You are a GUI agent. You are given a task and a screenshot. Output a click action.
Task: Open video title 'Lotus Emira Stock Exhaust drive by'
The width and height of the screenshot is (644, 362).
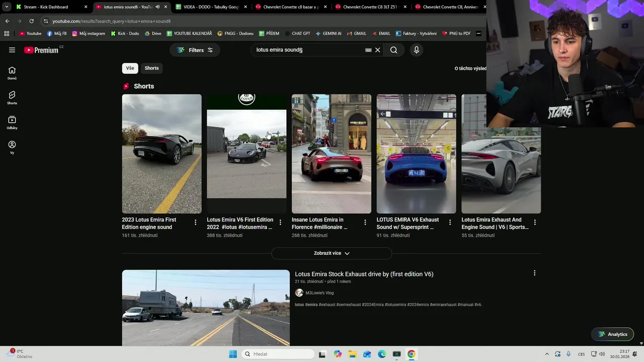point(364,274)
